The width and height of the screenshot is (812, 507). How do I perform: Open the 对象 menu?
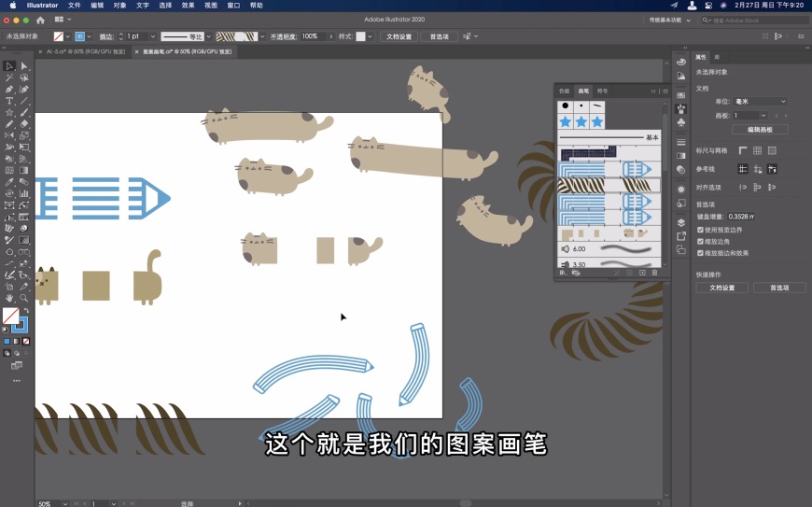[x=119, y=6]
